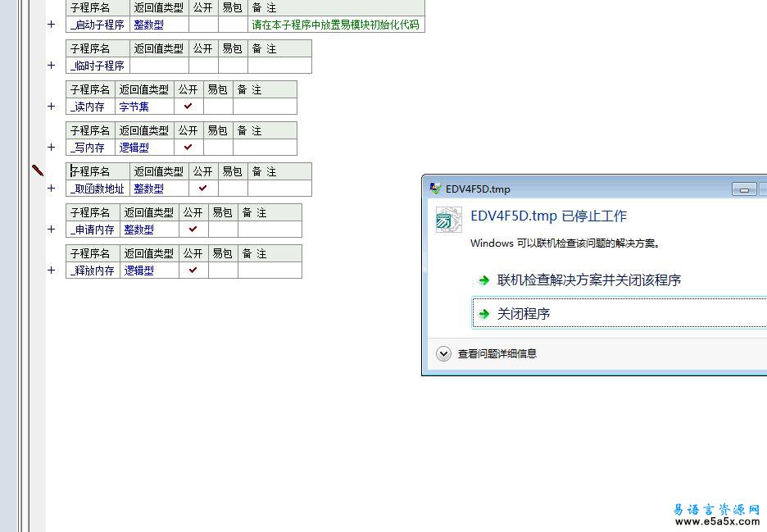Select the _取函数地址 name cell
Screen dimensions: 767x532
(x=98, y=188)
